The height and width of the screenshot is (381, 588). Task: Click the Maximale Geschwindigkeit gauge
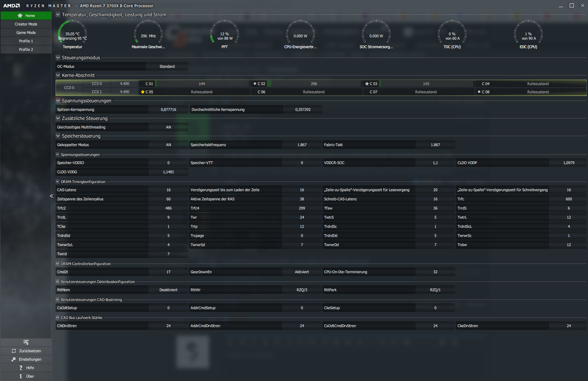[148, 34]
